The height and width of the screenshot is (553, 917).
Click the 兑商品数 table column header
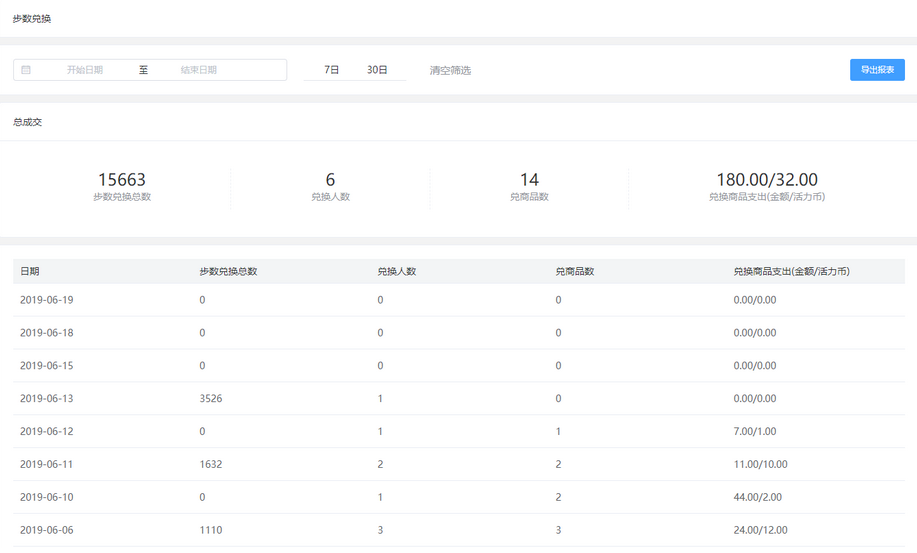[575, 271]
